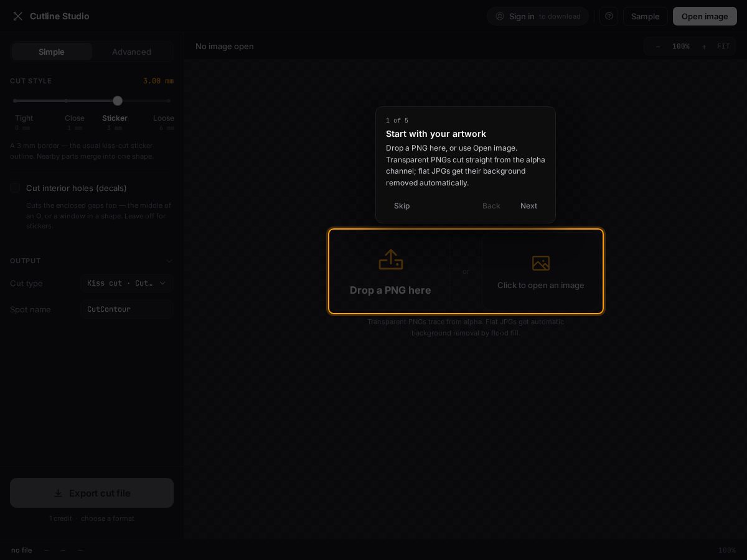This screenshot has height=560, width=747.
Task: Select the Tight cut style preset
Action: [24, 122]
